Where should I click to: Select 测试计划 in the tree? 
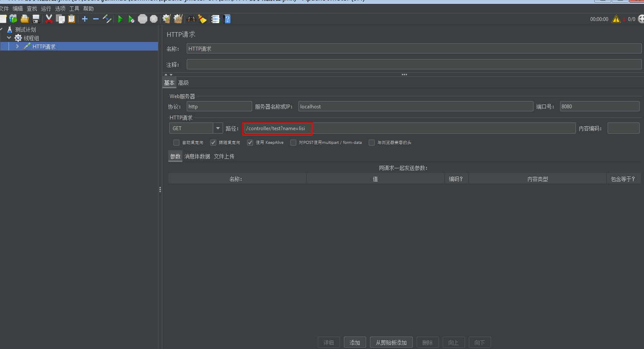tap(26, 30)
